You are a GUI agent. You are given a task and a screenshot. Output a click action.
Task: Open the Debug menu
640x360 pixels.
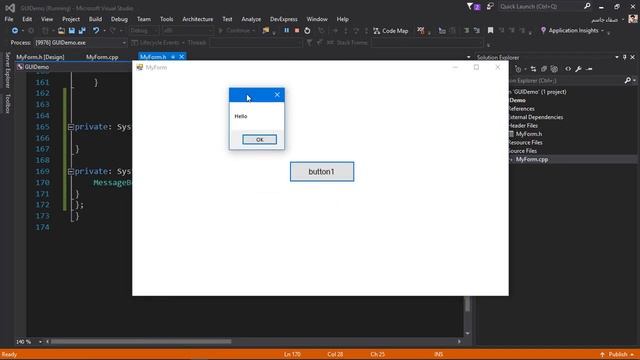coord(119,19)
